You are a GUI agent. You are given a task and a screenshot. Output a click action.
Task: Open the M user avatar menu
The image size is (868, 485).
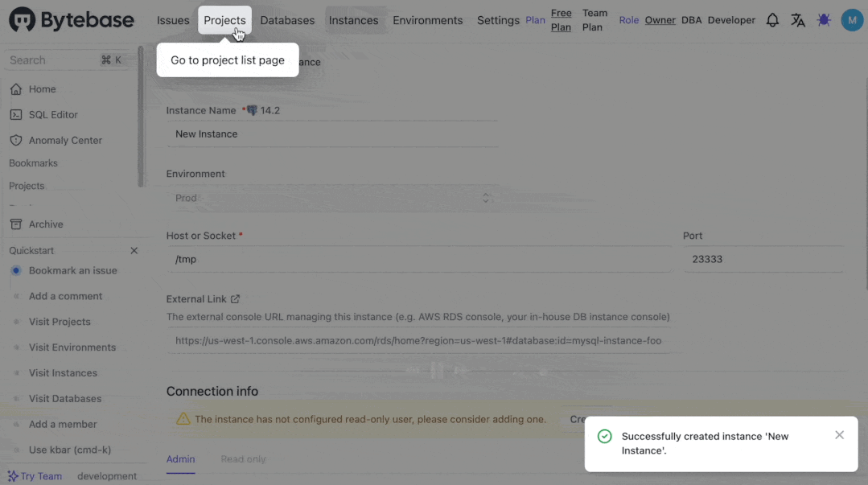coord(852,20)
